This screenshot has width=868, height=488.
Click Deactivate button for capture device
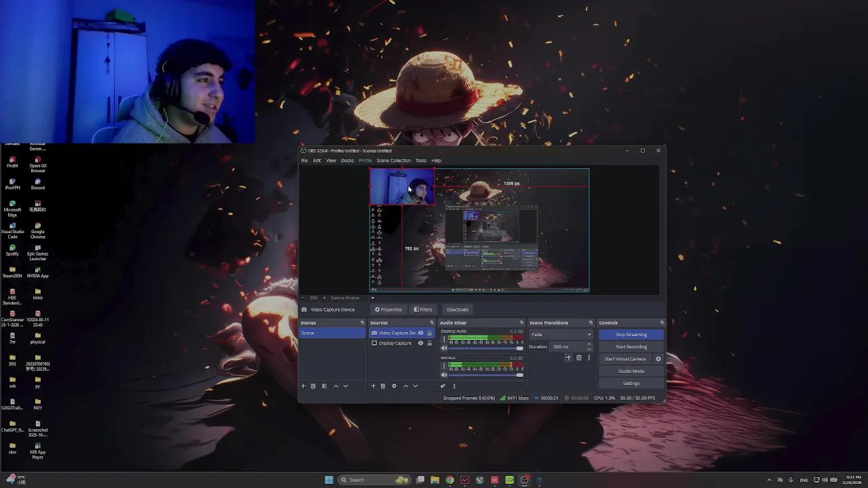tap(458, 310)
